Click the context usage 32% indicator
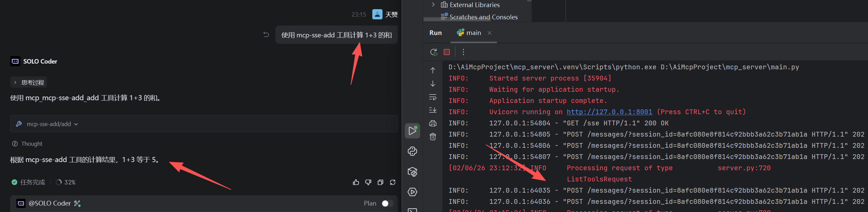 [x=66, y=182]
